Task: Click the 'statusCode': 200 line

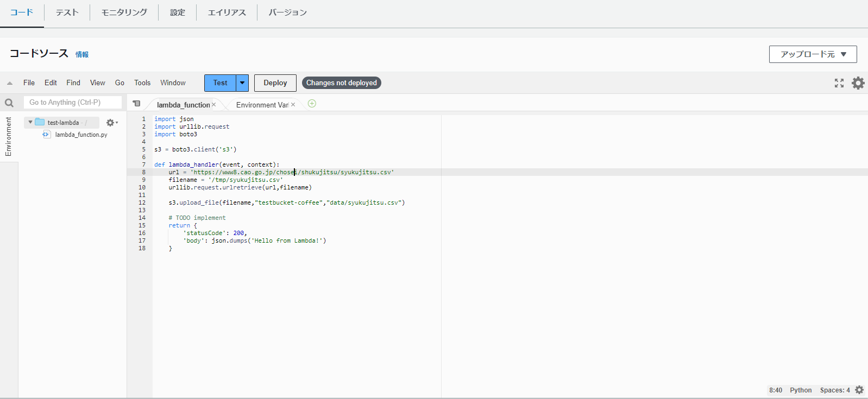Action: [215, 233]
